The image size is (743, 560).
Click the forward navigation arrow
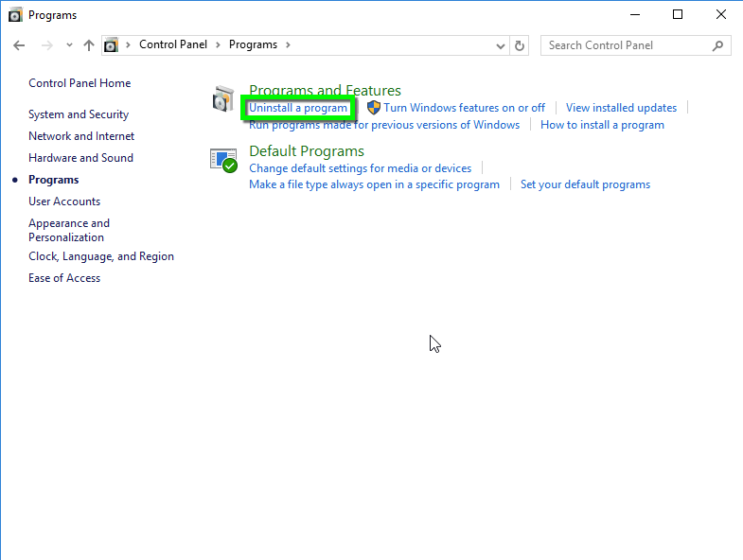(47, 45)
